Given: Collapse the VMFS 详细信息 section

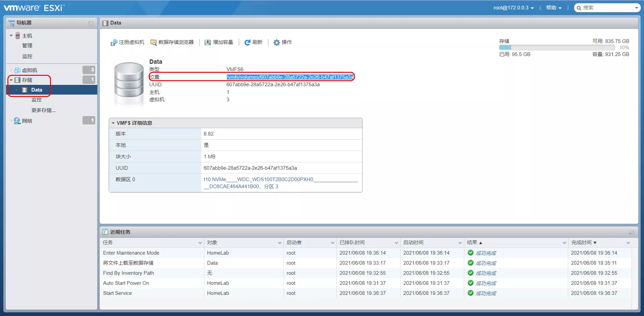Looking at the screenshot, I should 113,123.
